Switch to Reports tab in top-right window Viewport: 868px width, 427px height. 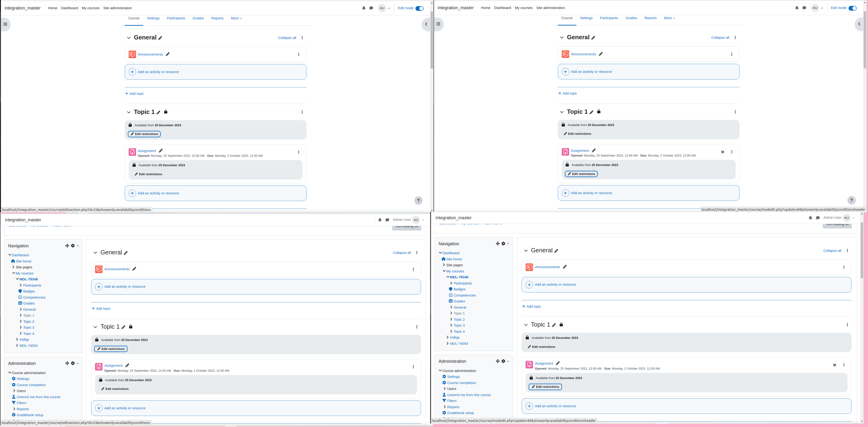click(650, 18)
